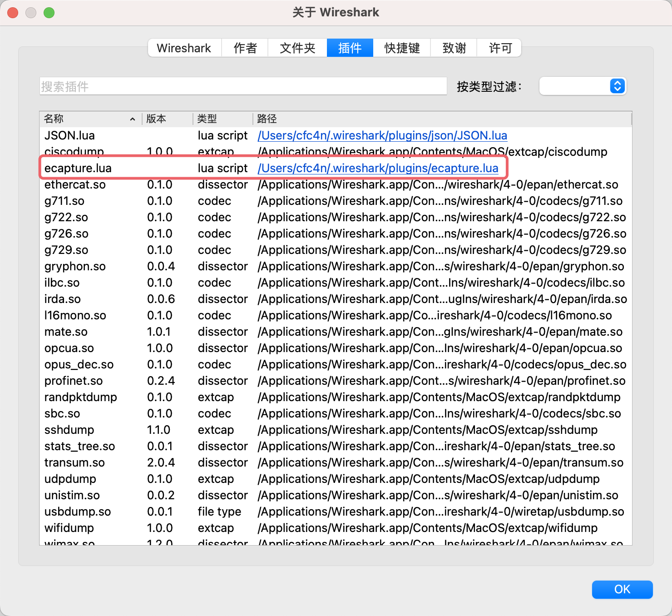Select the ecapture.lua row name
This screenshot has height=616, width=672.
tap(78, 168)
